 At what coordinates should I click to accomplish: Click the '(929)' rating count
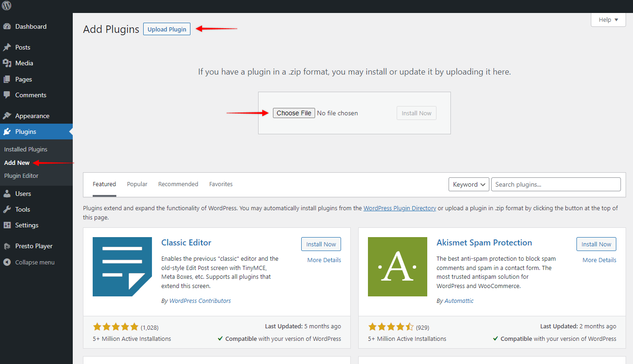tap(423, 327)
